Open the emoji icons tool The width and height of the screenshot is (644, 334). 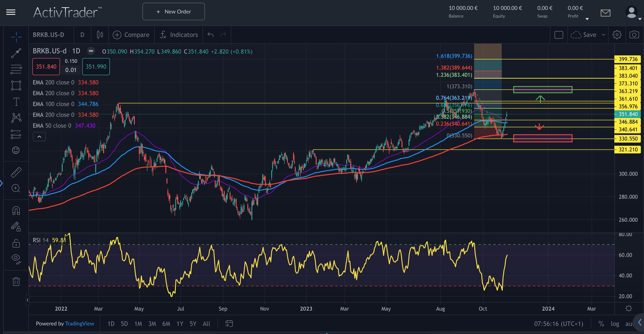(16, 150)
